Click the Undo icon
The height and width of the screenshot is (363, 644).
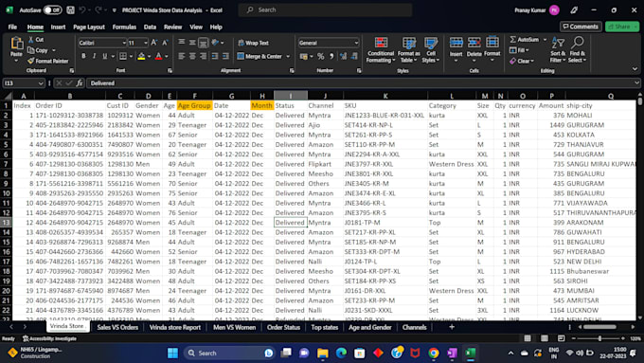[x=82, y=9]
